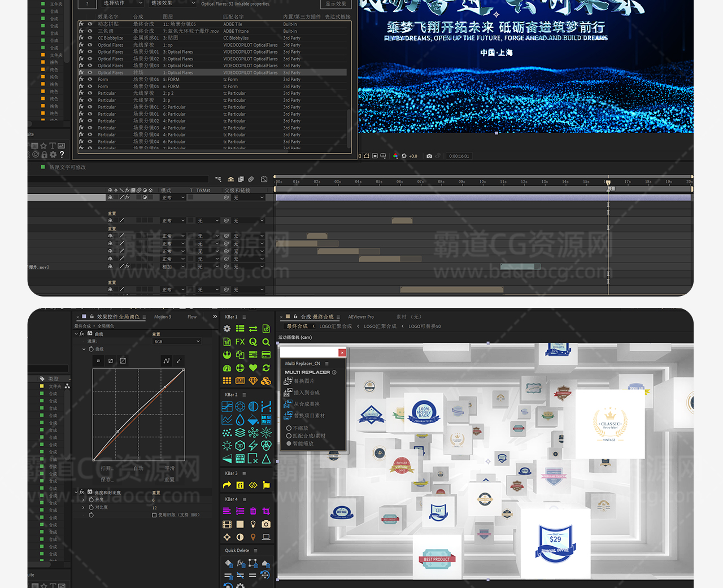Enable the 使用旧版 (支持 HDR) checkbox
This screenshot has height=588, width=723.
coord(154,515)
